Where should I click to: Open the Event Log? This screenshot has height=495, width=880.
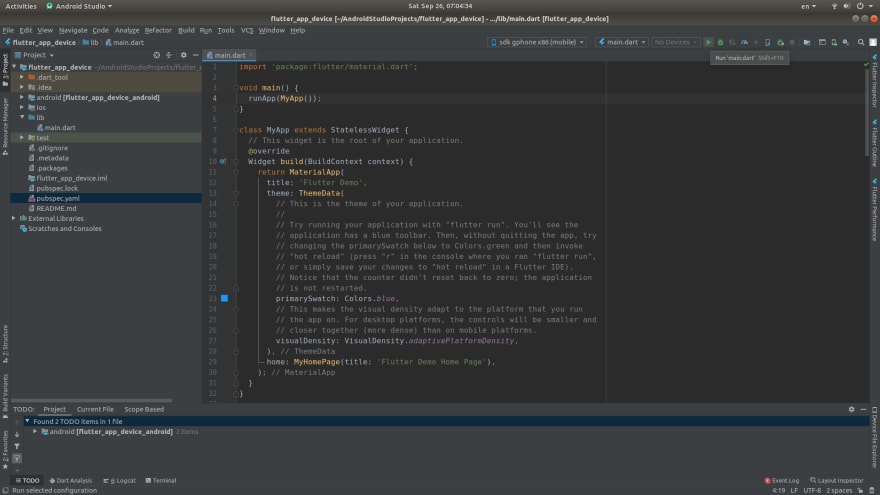[x=782, y=481]
